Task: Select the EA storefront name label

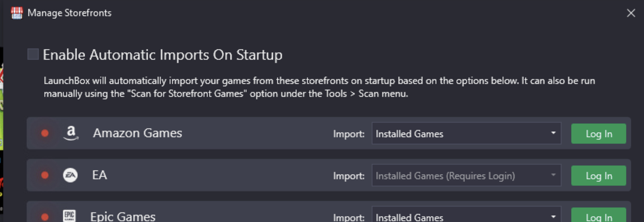Action: [99, 175]
